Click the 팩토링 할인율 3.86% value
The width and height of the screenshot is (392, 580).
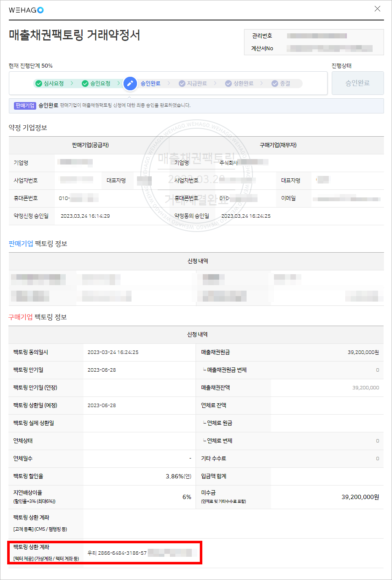click(x=178, y=476)
